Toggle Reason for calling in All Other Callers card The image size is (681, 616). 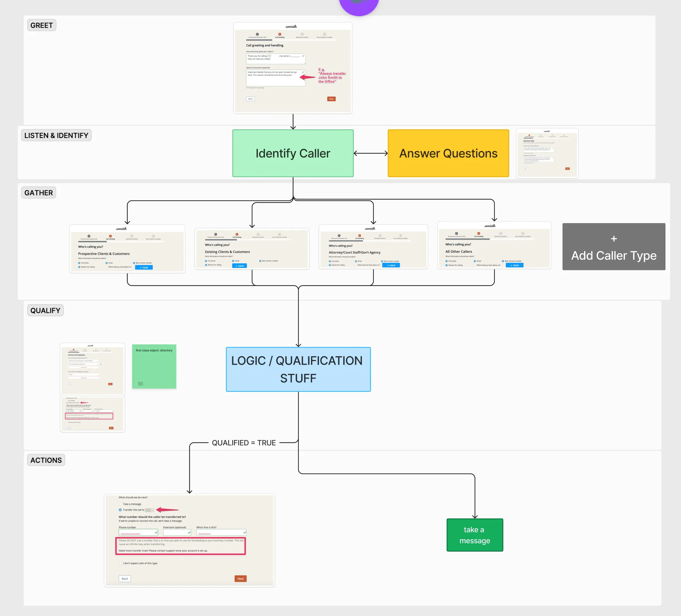point(447,265)
